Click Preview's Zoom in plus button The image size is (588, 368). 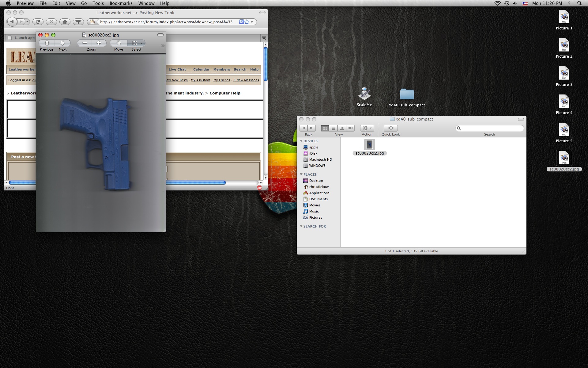[x=99, y=43]
